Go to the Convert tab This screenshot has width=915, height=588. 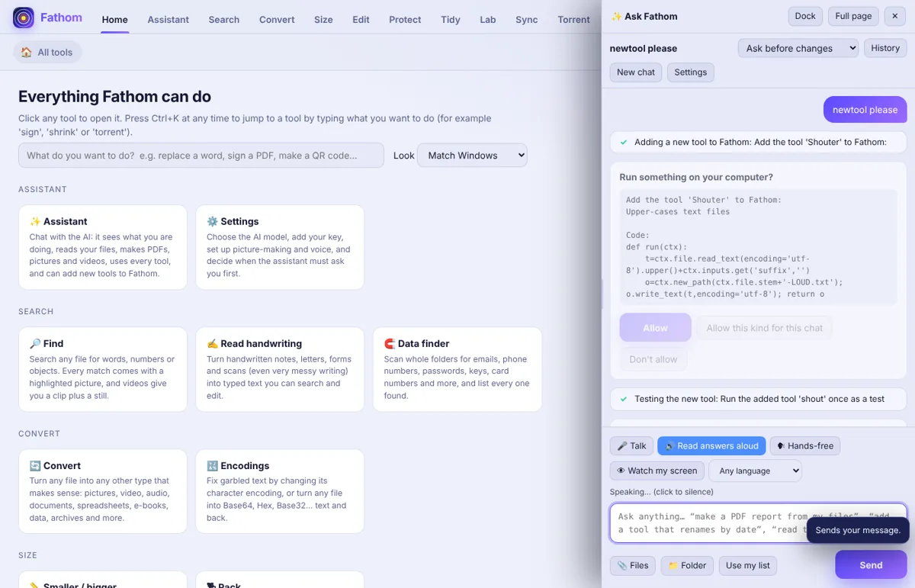(277, 20)
